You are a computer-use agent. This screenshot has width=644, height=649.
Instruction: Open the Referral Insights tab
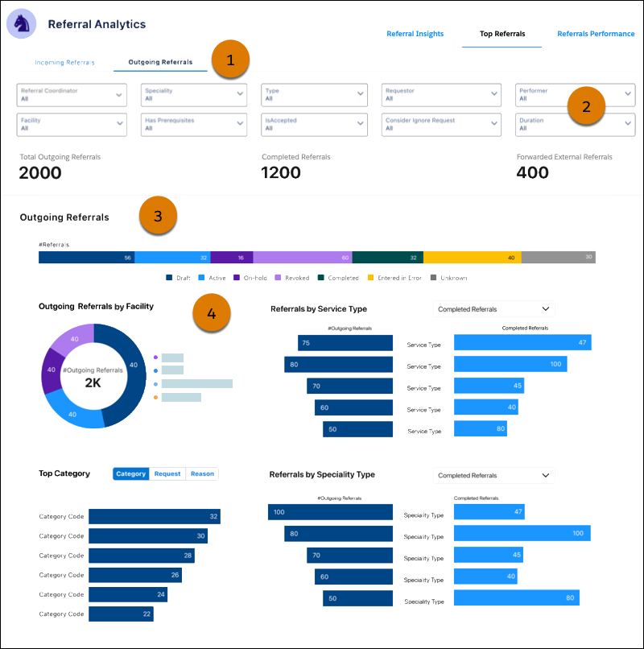[415, 34]
